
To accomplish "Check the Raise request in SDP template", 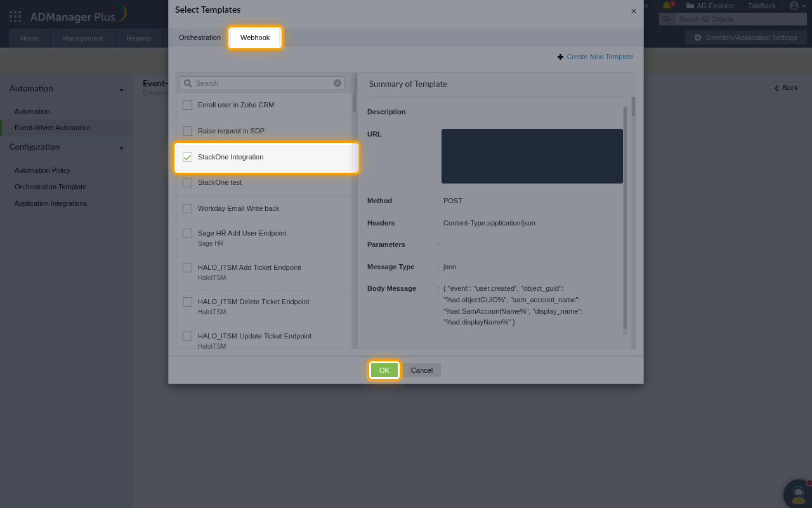I will pos(187,131).
